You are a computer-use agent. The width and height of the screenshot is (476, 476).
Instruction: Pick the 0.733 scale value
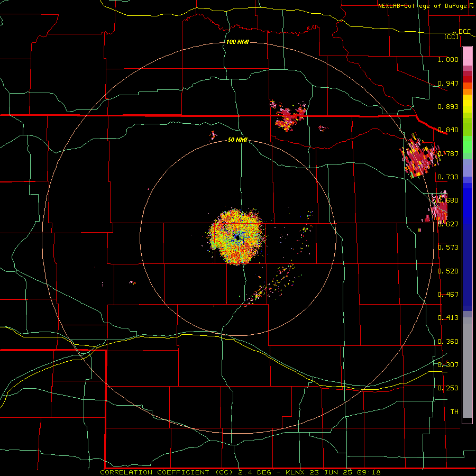tap(448, 177)
